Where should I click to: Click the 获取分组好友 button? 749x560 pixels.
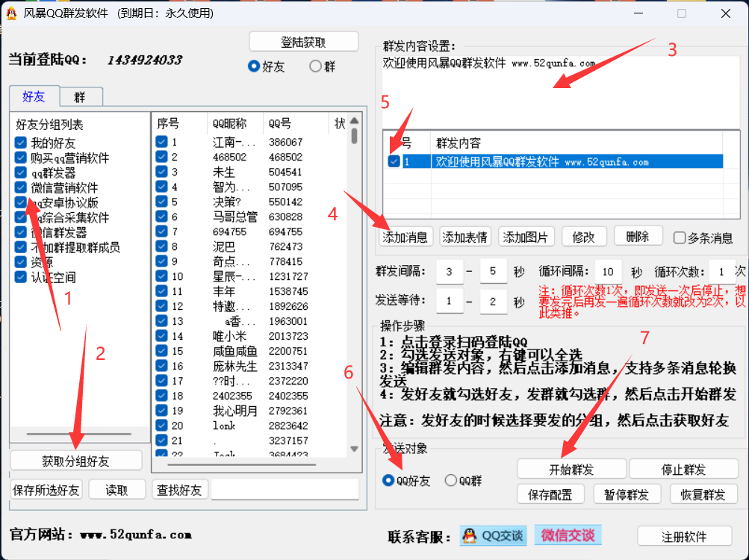point(76,461)
